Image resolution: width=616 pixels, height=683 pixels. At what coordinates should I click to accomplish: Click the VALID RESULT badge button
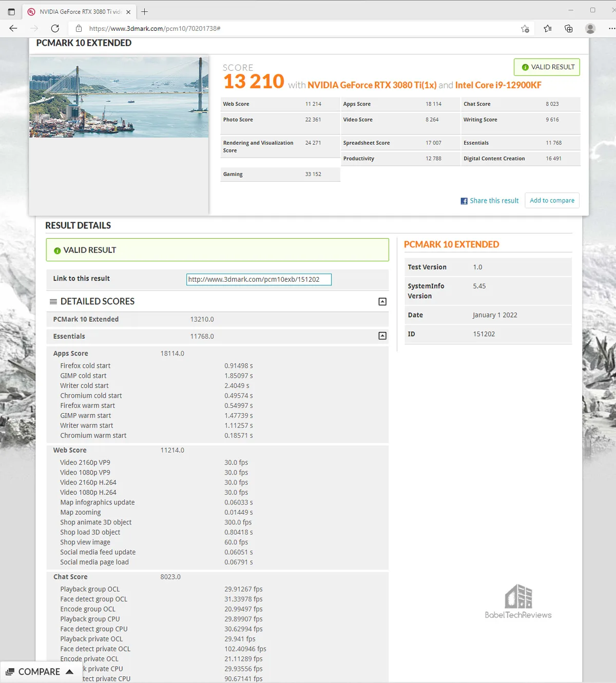(547, 67)
